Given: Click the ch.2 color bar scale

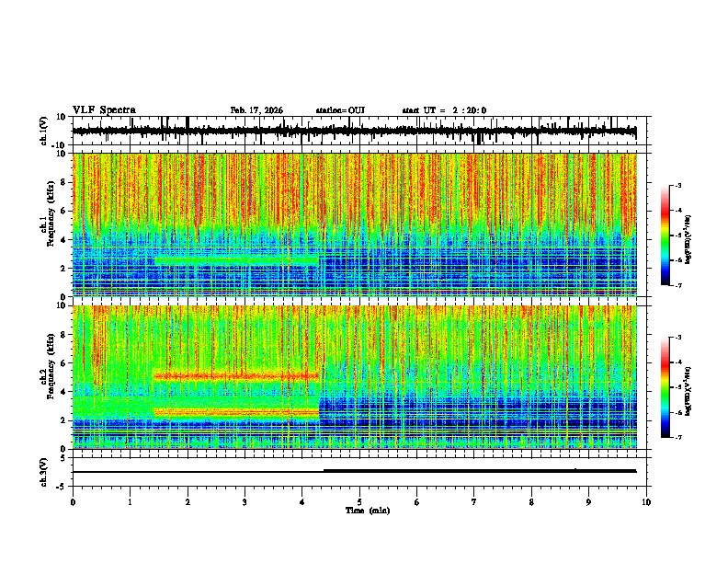Looking at the screenshot, I should pos(665,387).
